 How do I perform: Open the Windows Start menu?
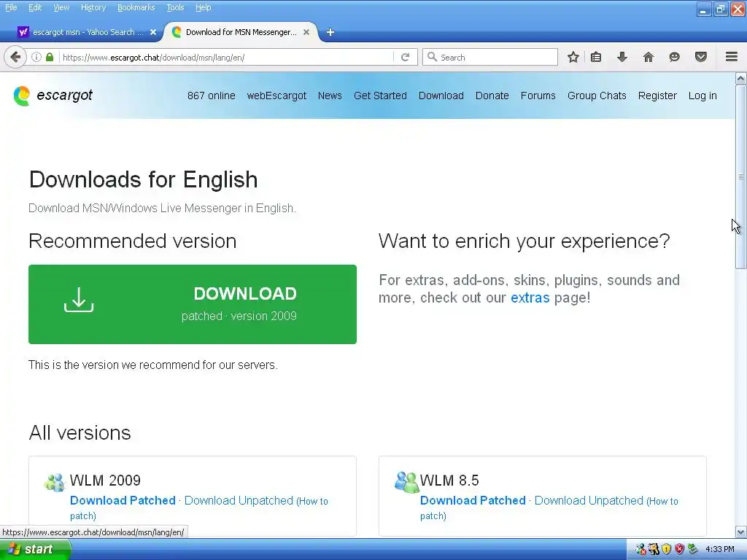(x=35, y=550)
